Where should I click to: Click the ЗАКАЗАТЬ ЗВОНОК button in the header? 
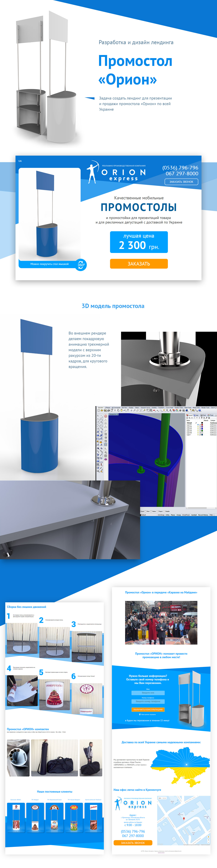pos(181,182)
